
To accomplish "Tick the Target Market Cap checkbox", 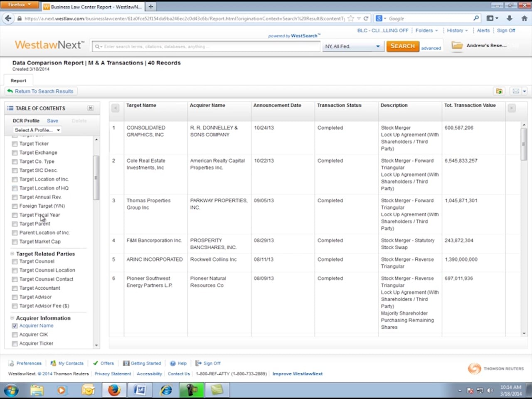I will point(15,242).
